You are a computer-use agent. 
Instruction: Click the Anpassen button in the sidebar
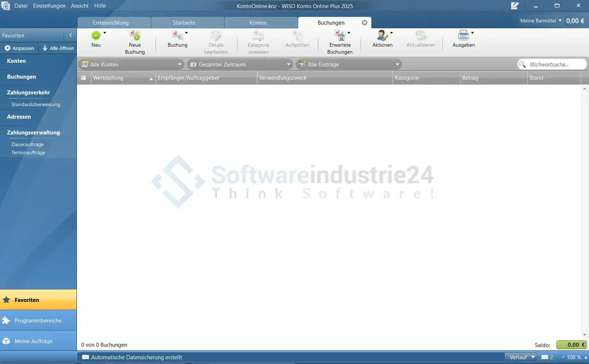[x=19, y=48]
